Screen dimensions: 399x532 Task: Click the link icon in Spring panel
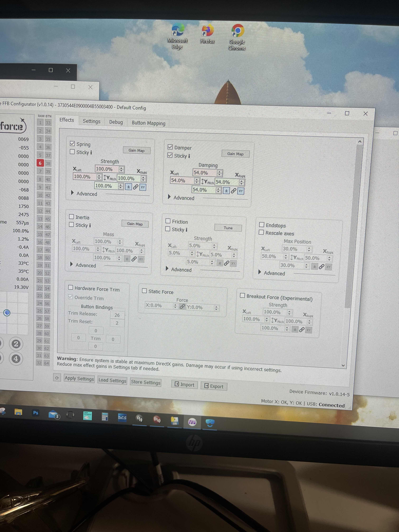[136, 187]
